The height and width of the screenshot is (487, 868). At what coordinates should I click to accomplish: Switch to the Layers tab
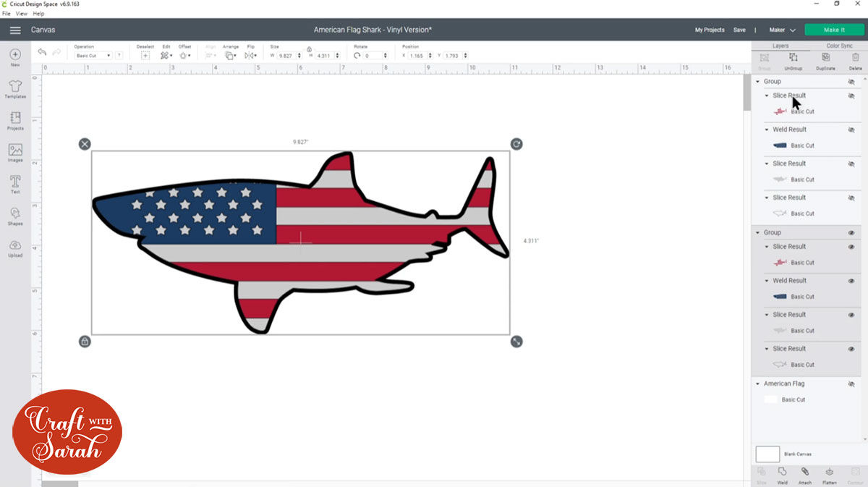(x=780, y=46)
